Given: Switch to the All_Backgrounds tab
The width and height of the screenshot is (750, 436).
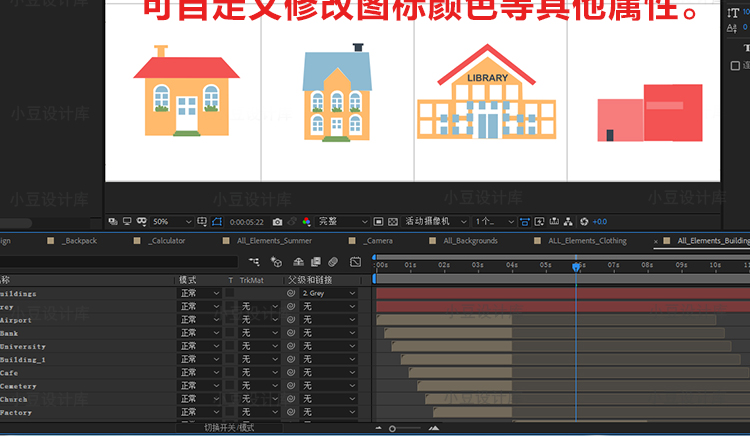Looking at the screenshot, I should point(470,240).
